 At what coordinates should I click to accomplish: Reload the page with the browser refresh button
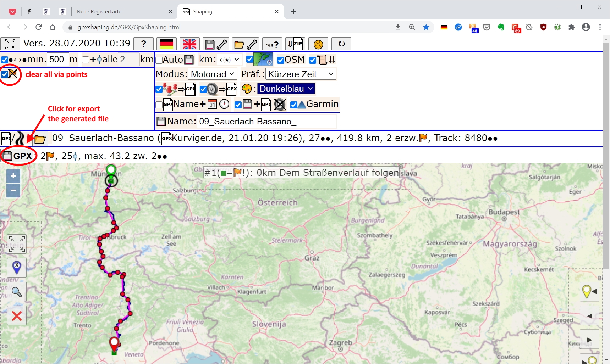[x=39, y=27]
